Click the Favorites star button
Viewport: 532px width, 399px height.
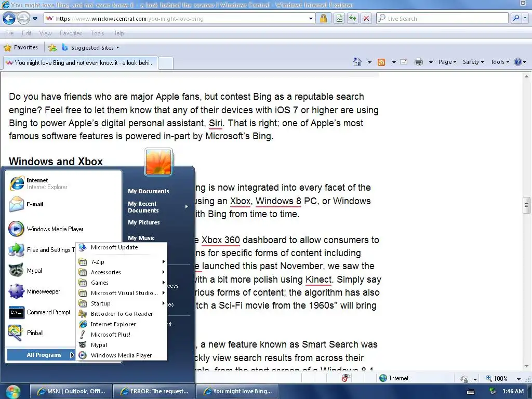(21, 47)
